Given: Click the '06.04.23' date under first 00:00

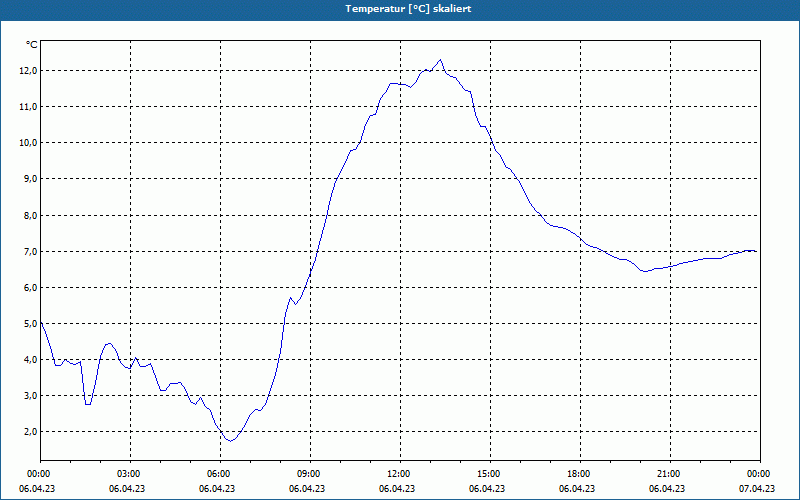Looking at the screenshot, I should click(x=37, y=488).
